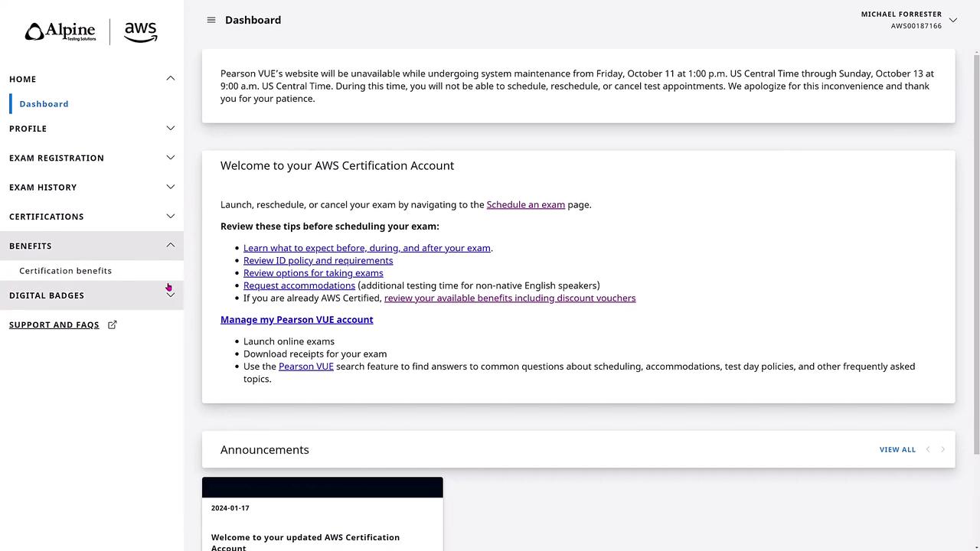Click the Alpine Testing Solutions logo
The width and height of the screenshot is (980, 551).
click(x=60, y=32)
